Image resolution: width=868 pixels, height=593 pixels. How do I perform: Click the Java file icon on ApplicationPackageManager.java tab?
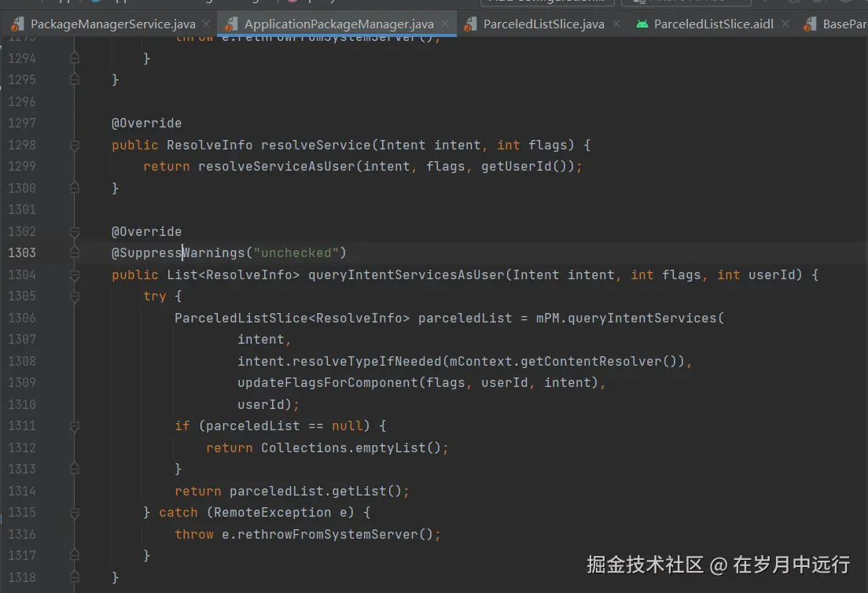click(231, 24)
